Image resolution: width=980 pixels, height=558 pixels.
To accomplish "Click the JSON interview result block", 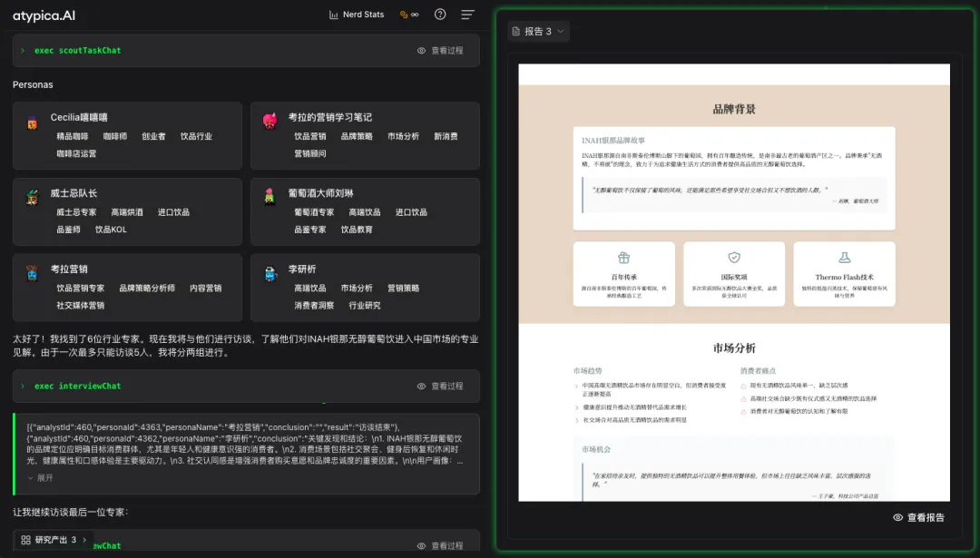I will click(x=246, y=455).
